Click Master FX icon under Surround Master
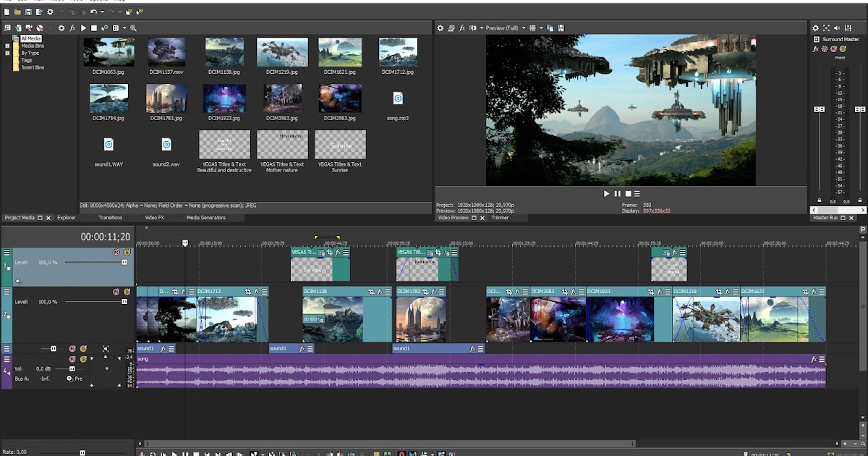Viewport: 868px width, 456px height. 815,49
